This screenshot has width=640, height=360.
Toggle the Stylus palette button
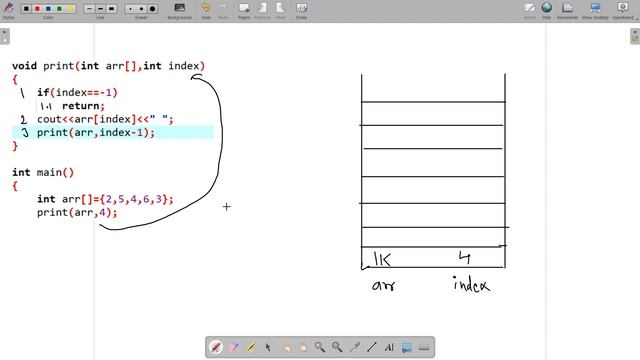[8, 10]
